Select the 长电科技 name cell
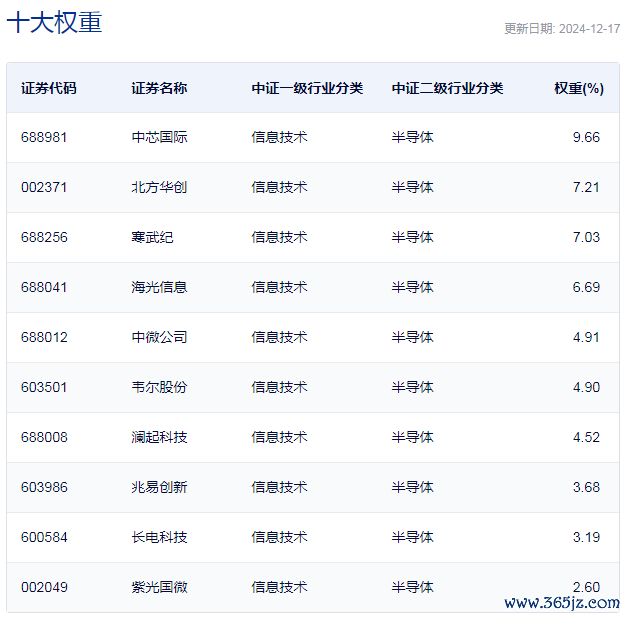 (x=159, y=537)
